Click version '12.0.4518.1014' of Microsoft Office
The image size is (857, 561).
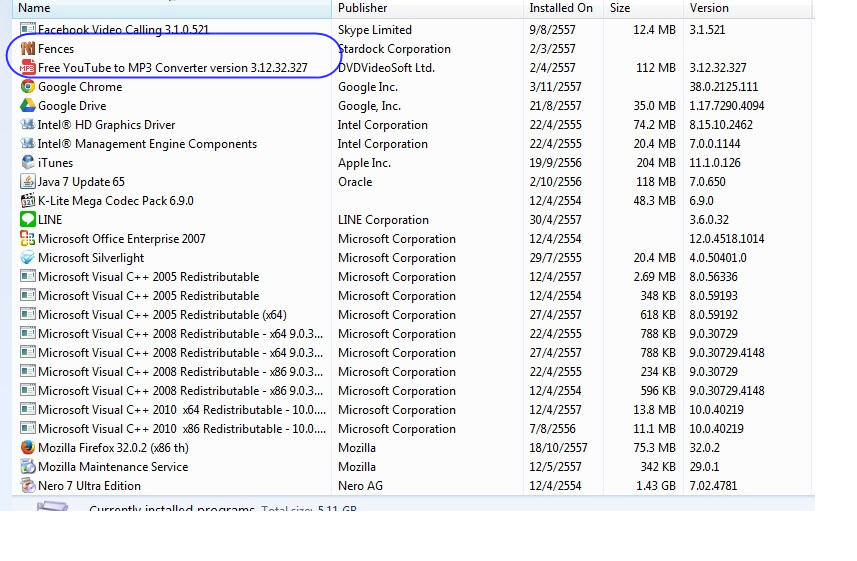[727, 239]
